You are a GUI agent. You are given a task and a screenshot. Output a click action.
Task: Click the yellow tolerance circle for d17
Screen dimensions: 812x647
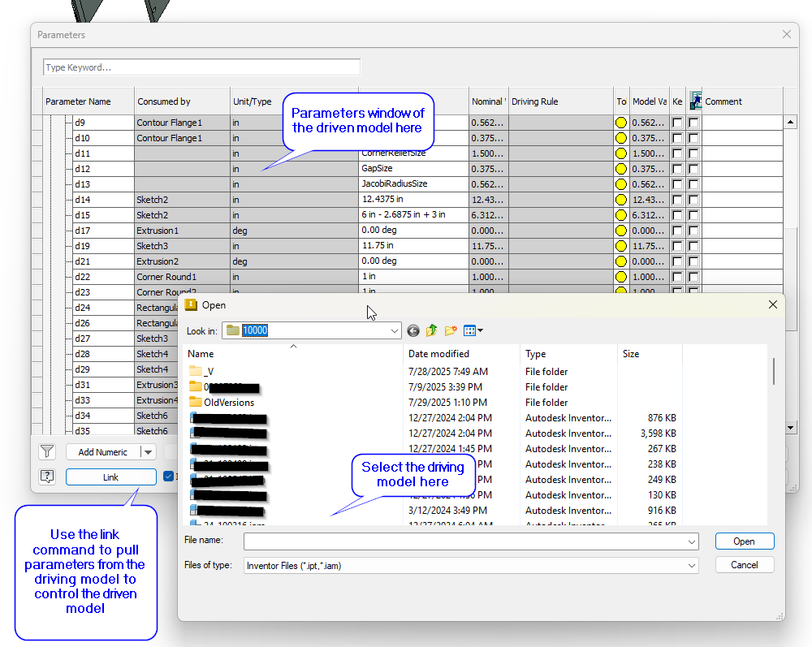pos(621,231)
